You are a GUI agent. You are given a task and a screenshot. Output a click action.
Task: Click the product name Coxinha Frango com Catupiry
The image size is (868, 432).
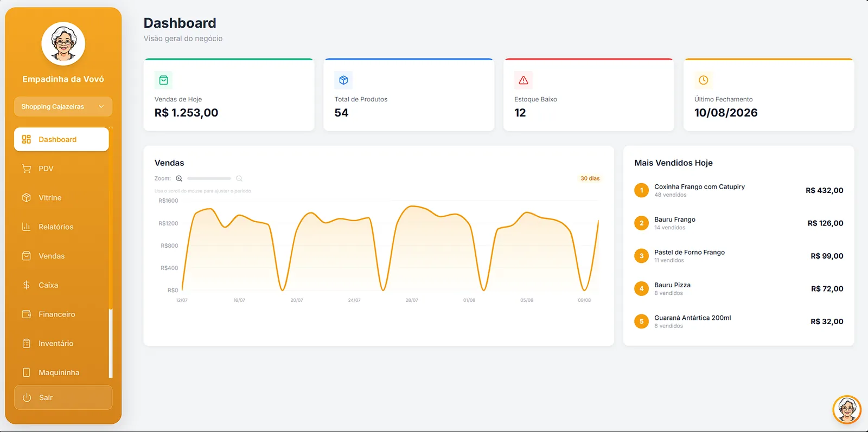700,186
